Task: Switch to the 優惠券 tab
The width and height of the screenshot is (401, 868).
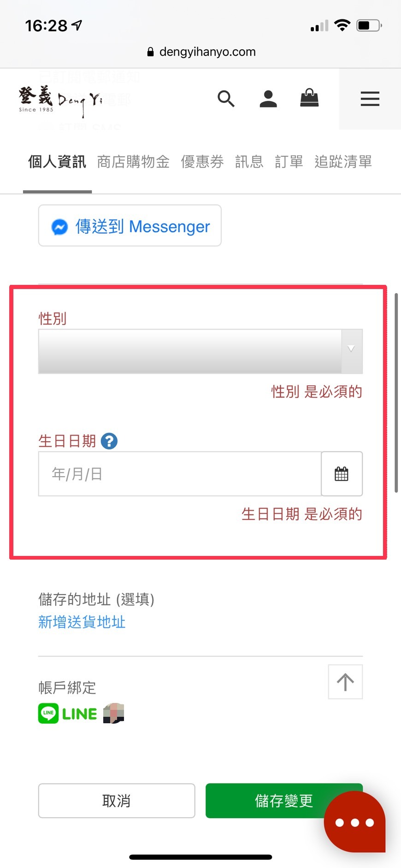Action: pos(202,162)
